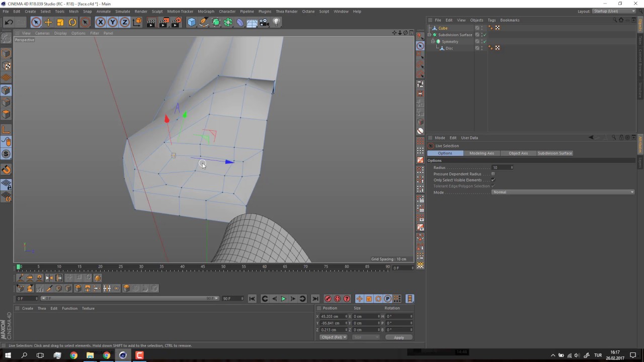Open the viewport Filter menu
The width and height of the screenshot is (644, 362).
point(95,33)
